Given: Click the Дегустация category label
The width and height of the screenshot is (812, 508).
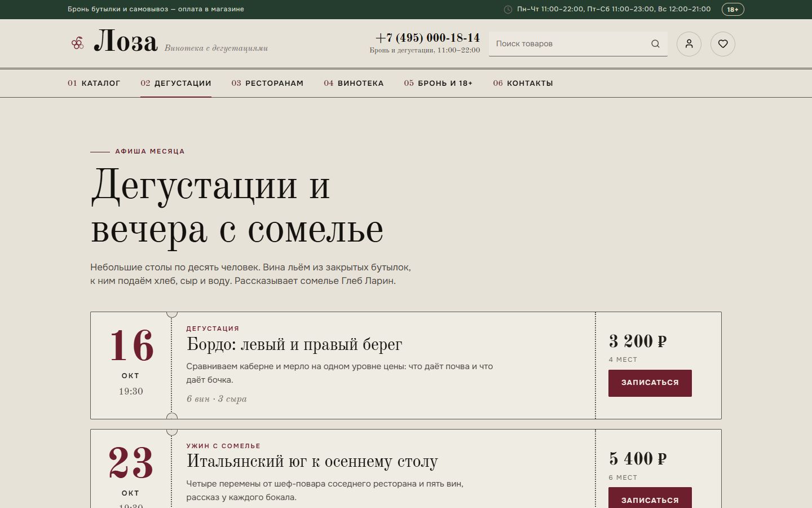Looking at the screenshot, I should tap(213, 329).
